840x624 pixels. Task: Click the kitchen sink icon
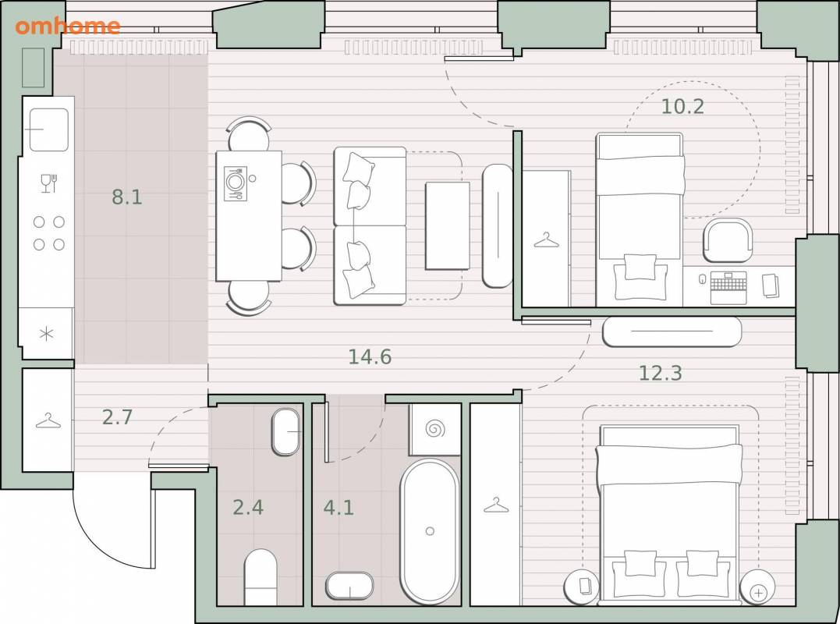(x=49, y=129)
